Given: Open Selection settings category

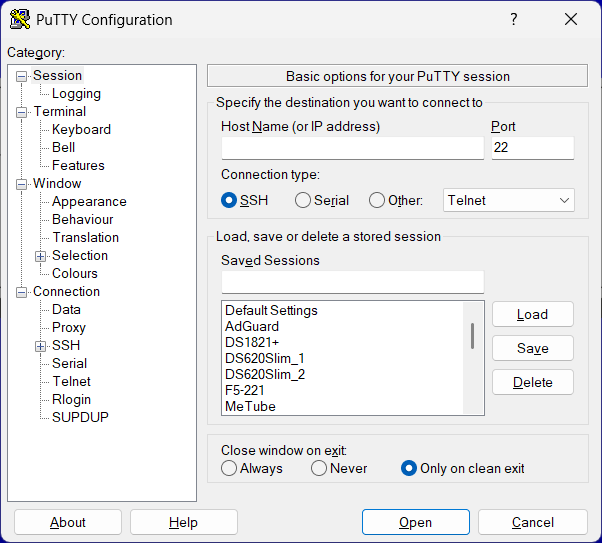Looking at the screenshot, I should [79, 256].
